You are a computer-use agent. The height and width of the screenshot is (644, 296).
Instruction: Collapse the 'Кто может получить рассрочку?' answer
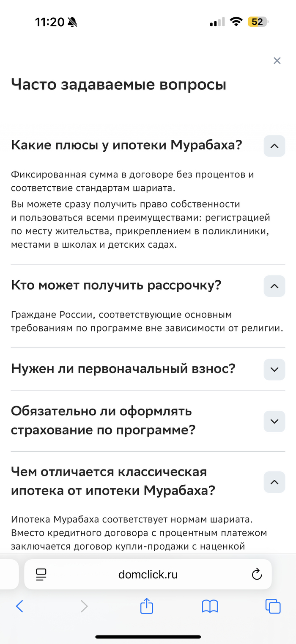[274, 286]
